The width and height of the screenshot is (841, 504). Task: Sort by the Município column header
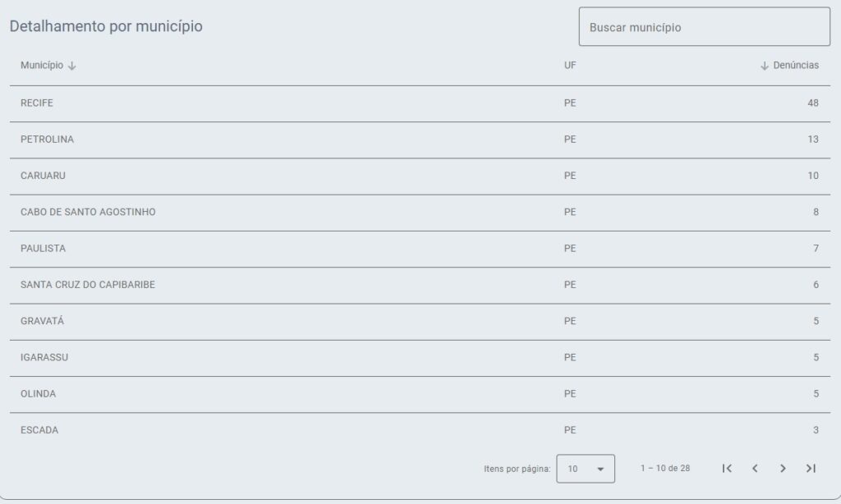click(x=42, y=66)
